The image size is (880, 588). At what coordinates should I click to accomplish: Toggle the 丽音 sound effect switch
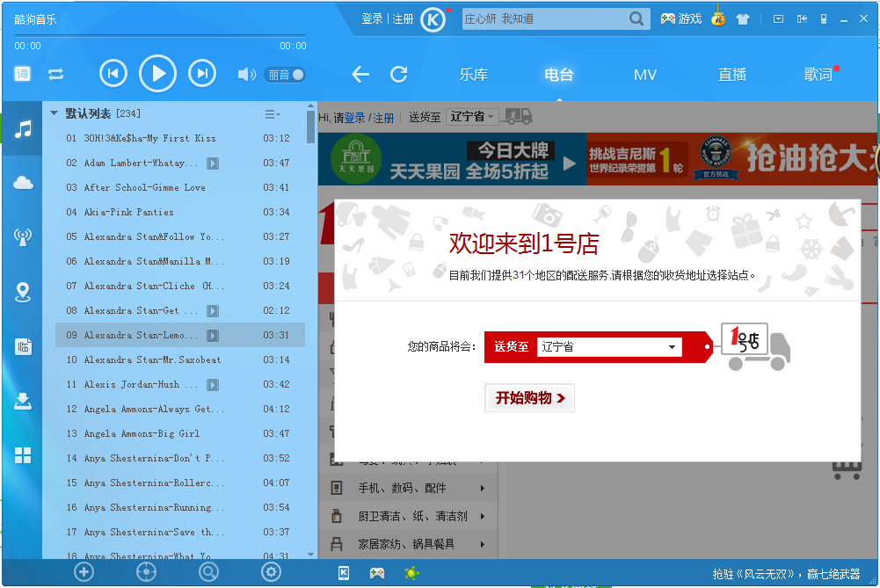click(x=286, y=75)
